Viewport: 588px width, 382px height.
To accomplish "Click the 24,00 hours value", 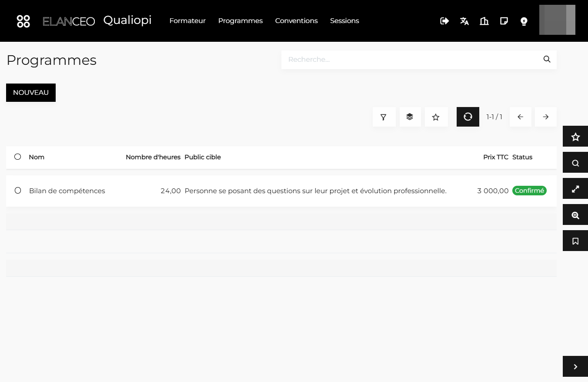I will point(170,191).
